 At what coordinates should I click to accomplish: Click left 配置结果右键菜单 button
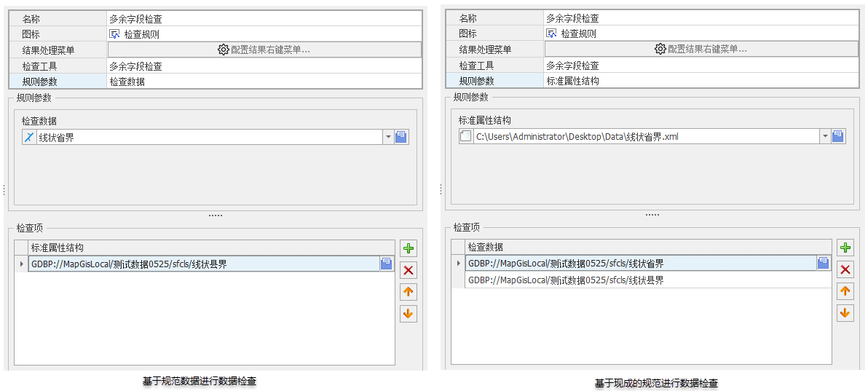[x=264, y=50]
